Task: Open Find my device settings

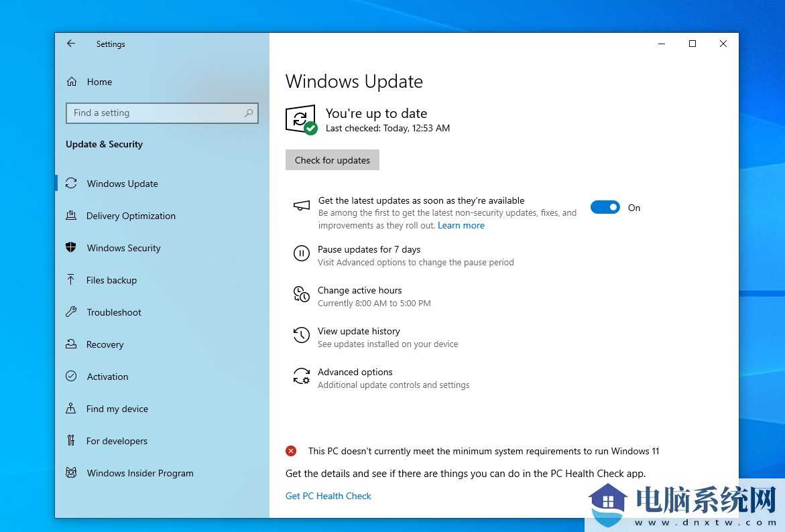Action: [x=117, y=409]
